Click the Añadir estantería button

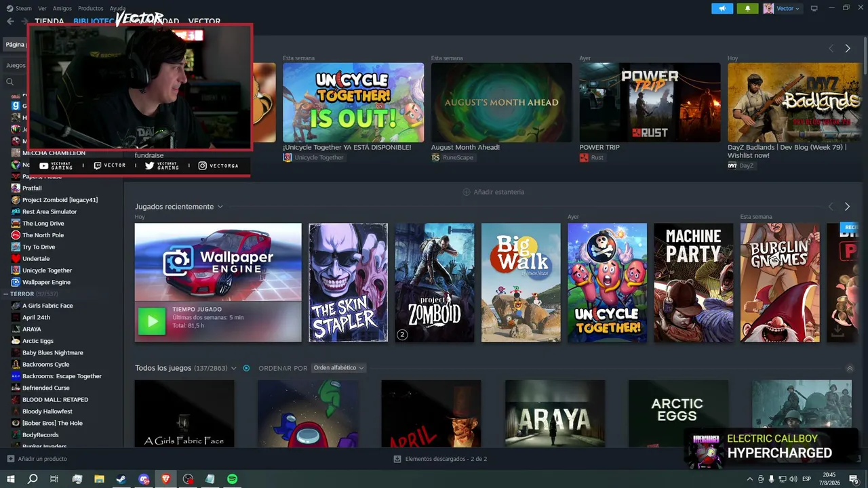pyautogui.click(x=493, y=192)
